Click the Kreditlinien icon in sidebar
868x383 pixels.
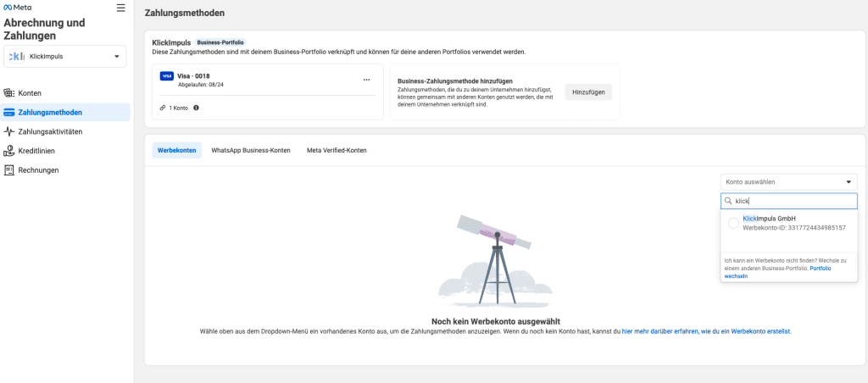(9, 151)
